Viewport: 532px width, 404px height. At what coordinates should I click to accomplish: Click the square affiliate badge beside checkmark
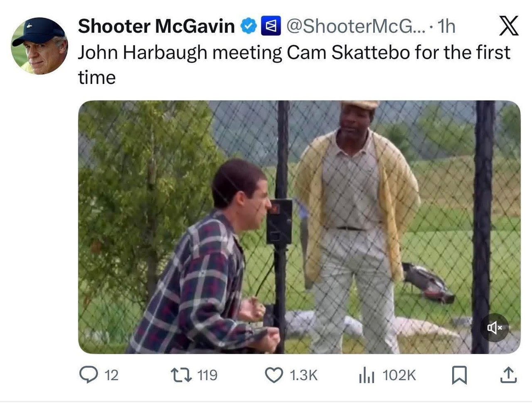(271, 26)
